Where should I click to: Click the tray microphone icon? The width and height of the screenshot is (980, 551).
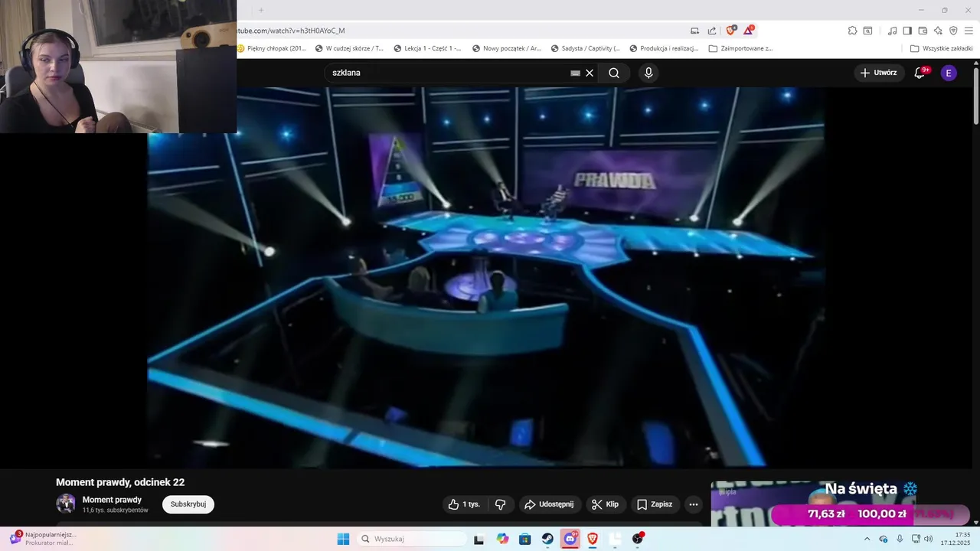[900, 539]
